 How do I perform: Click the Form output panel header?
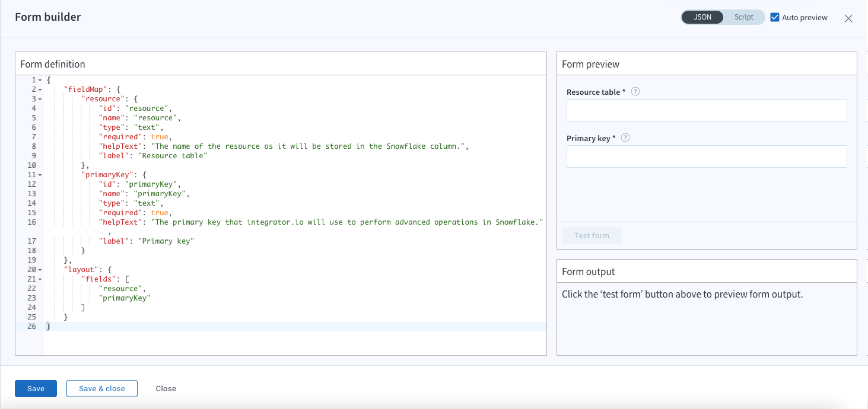(x=707, y=271)
